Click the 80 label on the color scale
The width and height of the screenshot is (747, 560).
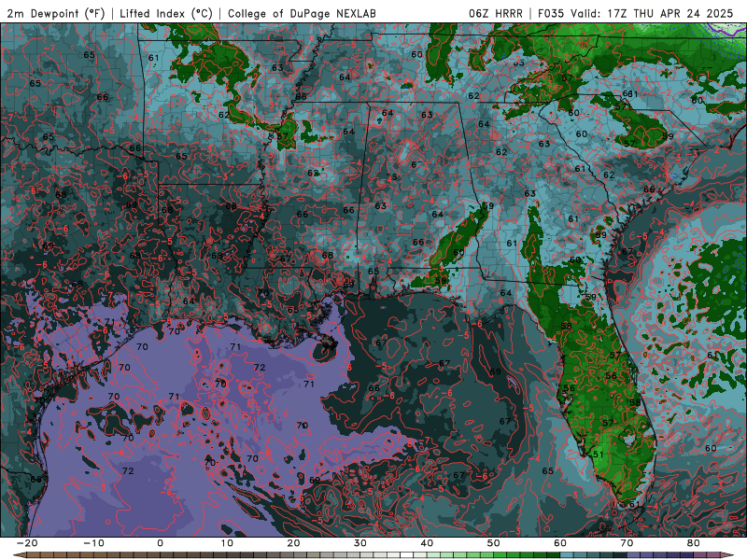point(694,543)
